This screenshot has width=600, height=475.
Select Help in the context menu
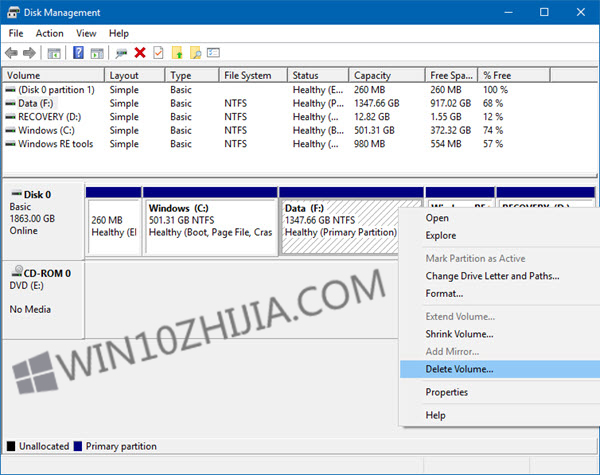(x=500, y=415)
